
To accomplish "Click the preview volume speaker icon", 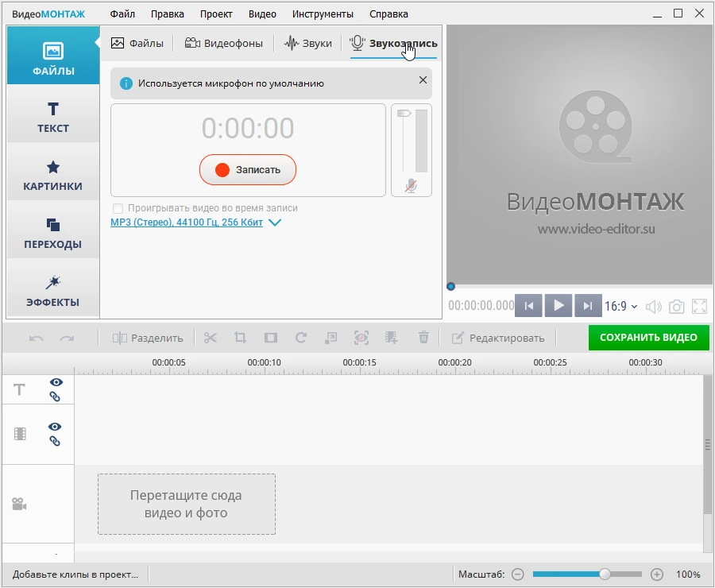I will tap(654, 307).
